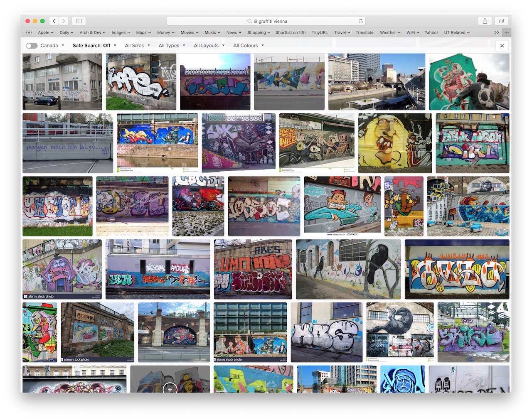The height and width of the screenshot is (420, 532).
Task: Open the All Colours filter dropdown
Action: pos(248,46)
